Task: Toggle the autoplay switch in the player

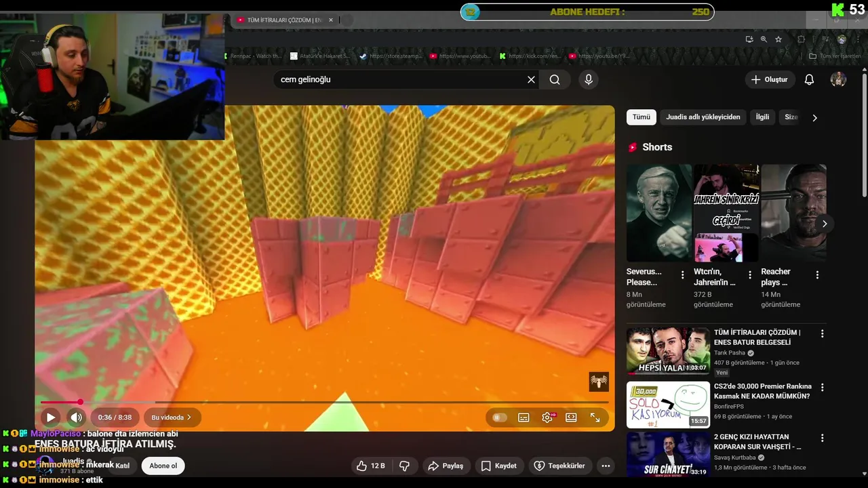Action: coord(500,418)
